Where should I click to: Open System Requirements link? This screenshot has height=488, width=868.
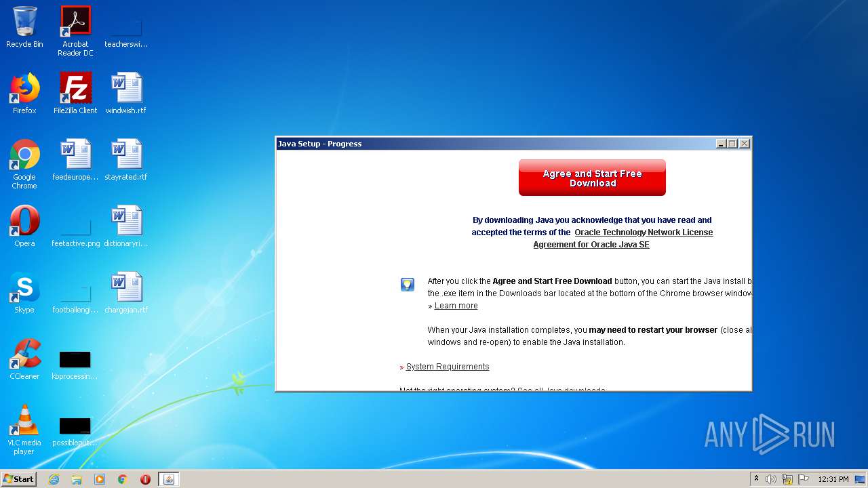[x=448, y=367]
